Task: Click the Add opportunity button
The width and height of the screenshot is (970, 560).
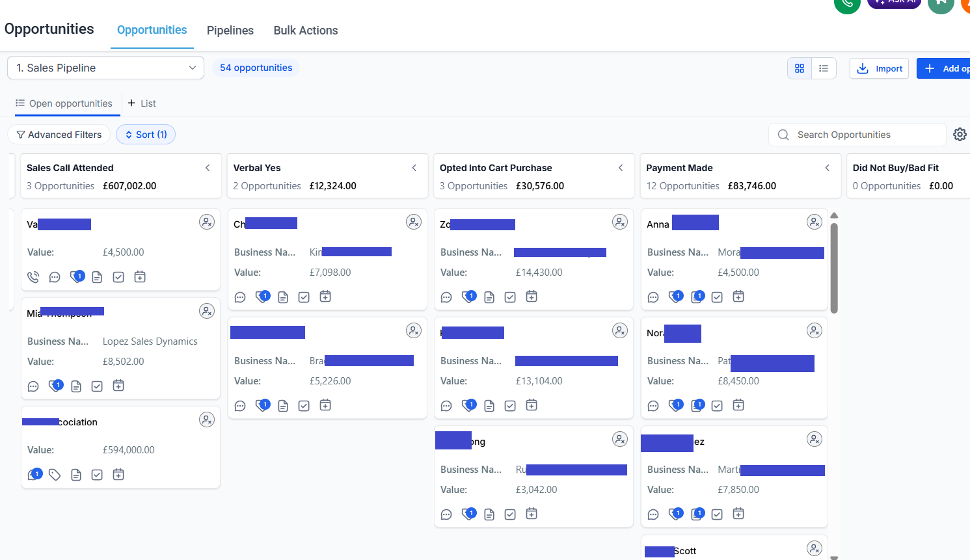Action: coord(943,68)
